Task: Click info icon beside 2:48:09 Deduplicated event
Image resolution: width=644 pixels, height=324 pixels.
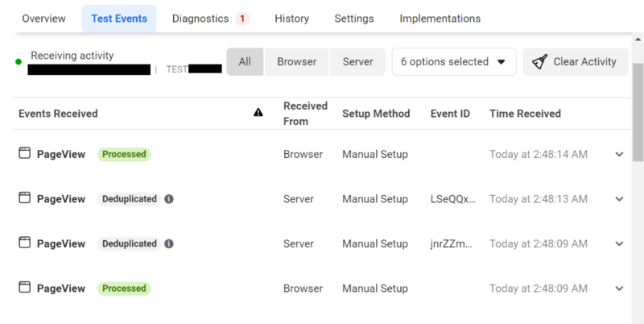Action: 169,243
